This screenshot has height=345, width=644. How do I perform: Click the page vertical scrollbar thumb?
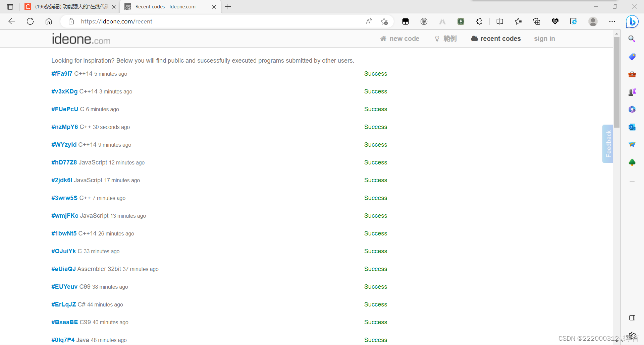pos(616,82)
